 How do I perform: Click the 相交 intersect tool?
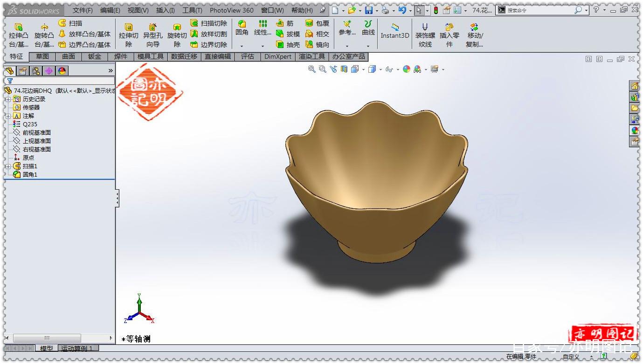pyautogui.click(x=317, y=34)
